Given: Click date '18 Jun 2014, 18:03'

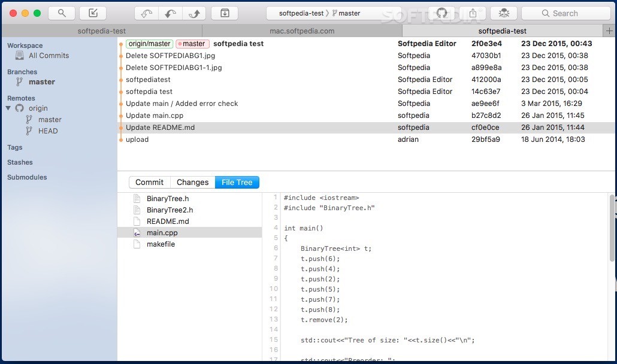Looking at the screenshot, I should (553, 139).
